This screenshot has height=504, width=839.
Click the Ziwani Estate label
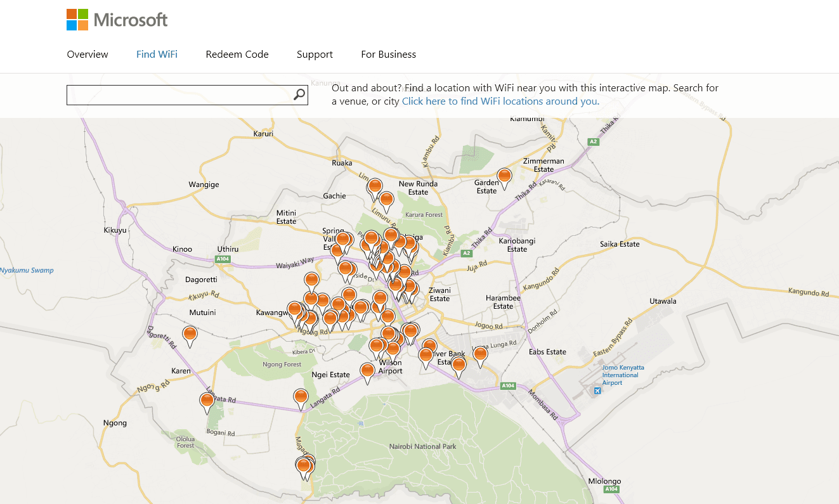pyautogui.click(x=439, y=295)
